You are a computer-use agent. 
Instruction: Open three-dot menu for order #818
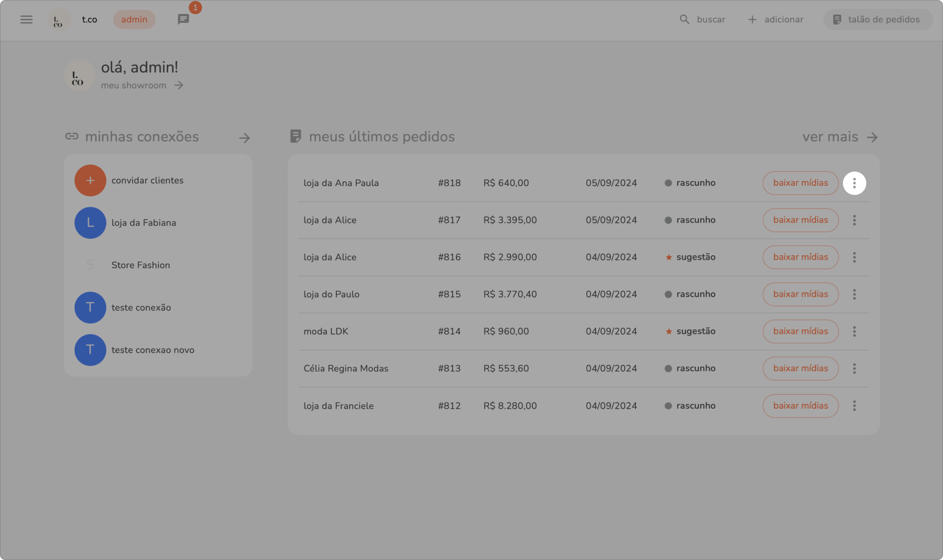pos(854,183)
